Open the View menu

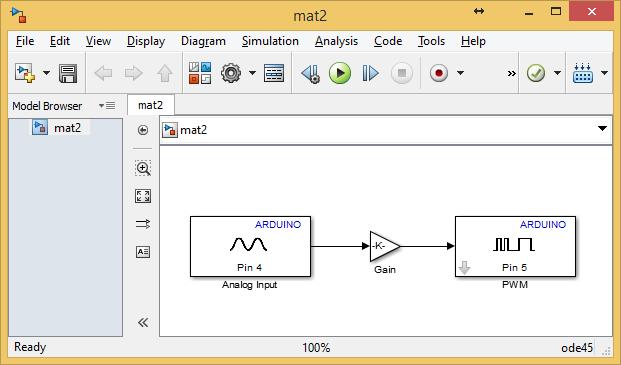click(x=98, y=41)
